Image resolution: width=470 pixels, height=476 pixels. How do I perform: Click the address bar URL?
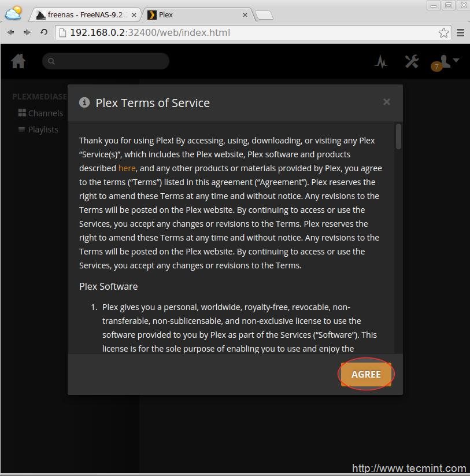tap(150, 32)
